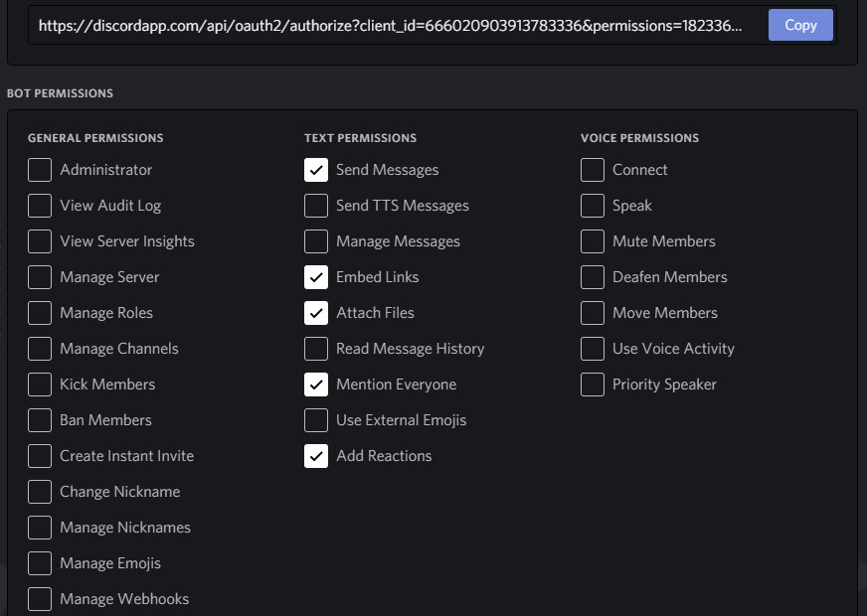867x616 pixels.
Task: Enable Manage Roles permission
Action: tap(40, 313)
